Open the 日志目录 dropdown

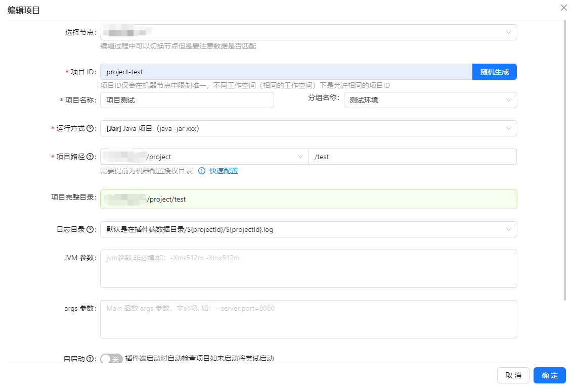point(308,229)
